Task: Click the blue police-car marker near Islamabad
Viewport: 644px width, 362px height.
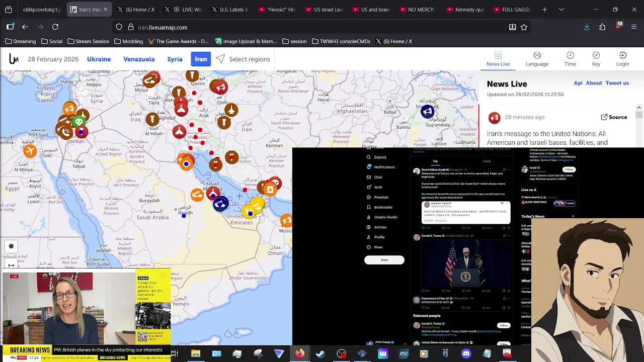Action: point(427,111)
